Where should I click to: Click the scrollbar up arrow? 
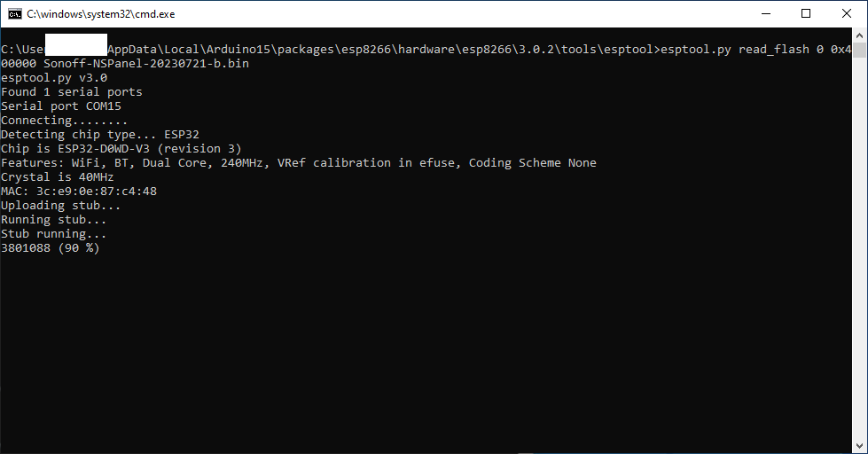859,35
